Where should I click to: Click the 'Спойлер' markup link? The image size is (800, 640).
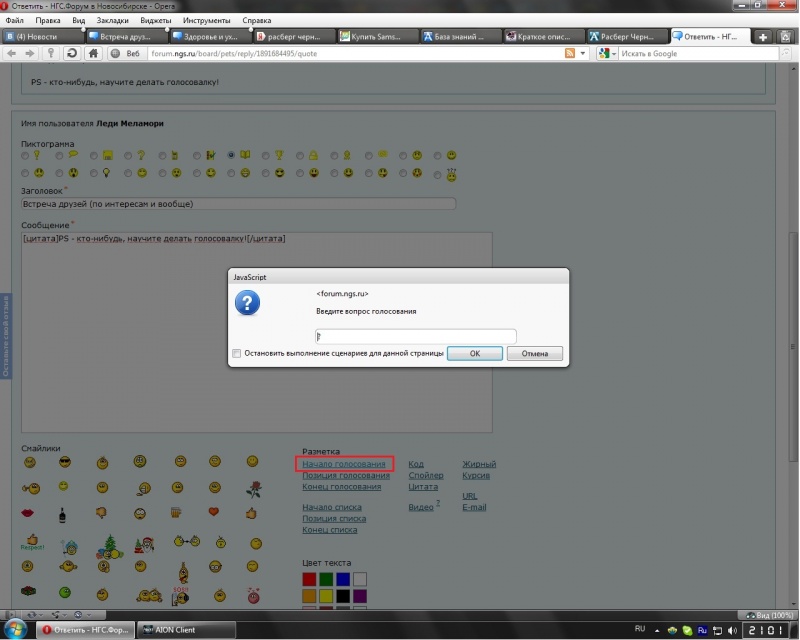coord(425,476)
